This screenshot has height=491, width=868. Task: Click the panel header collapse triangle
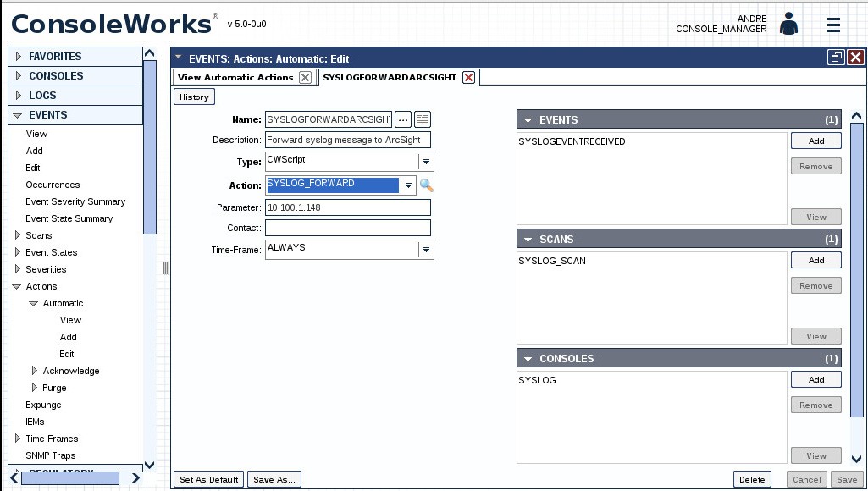click(178, 57)
